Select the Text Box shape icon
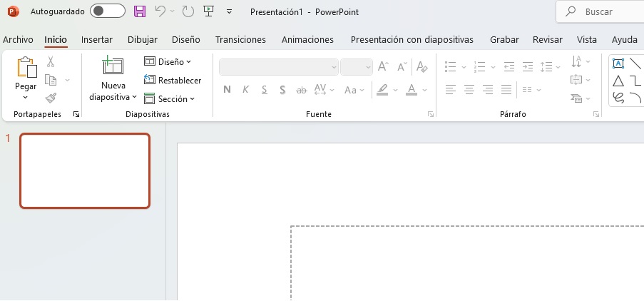The width and height of the screenshot is (644, 301). pyautogui.click(x=618, y=63)
